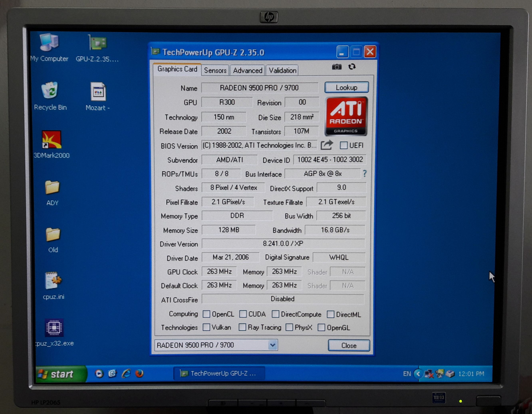
Task: Click the 12:01 PM taskbar clock
Action: (471, 373)
